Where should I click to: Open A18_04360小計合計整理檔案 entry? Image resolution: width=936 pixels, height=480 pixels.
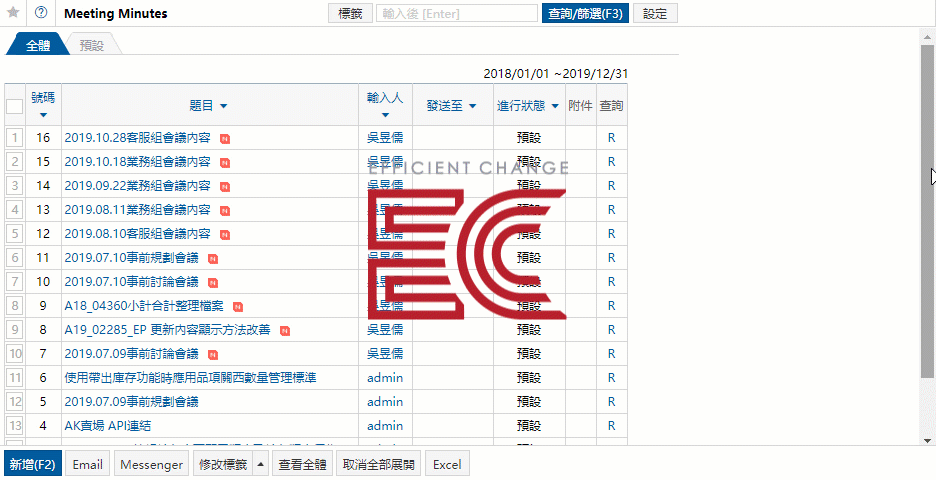point(144,306)
